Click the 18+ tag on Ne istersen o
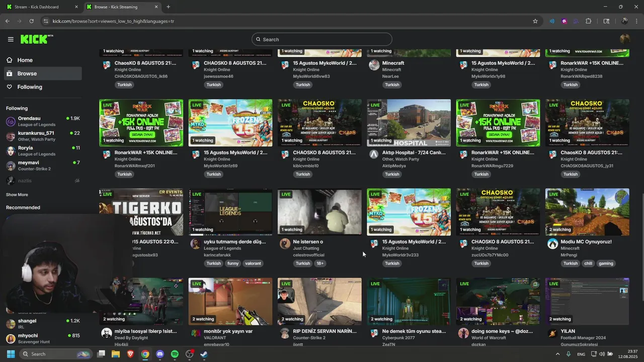The height and width of the screenshot is (362, 644). click(320, 263)
